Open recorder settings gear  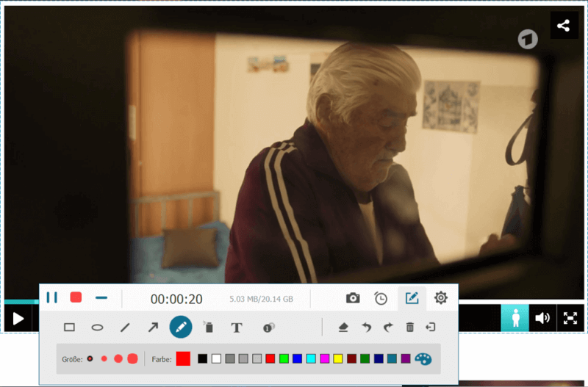tap(441, 298)
